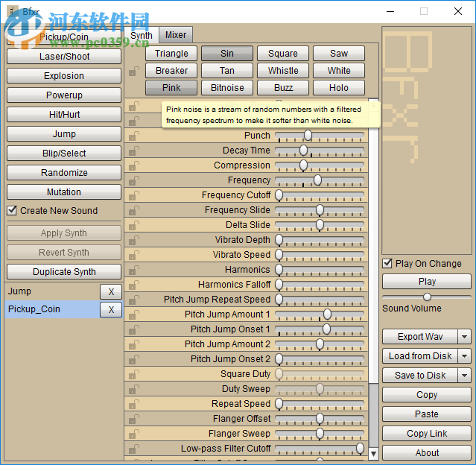Click the Mutation button
The width and height of the screenshot is (476, 465).
[x=64, y=192]
